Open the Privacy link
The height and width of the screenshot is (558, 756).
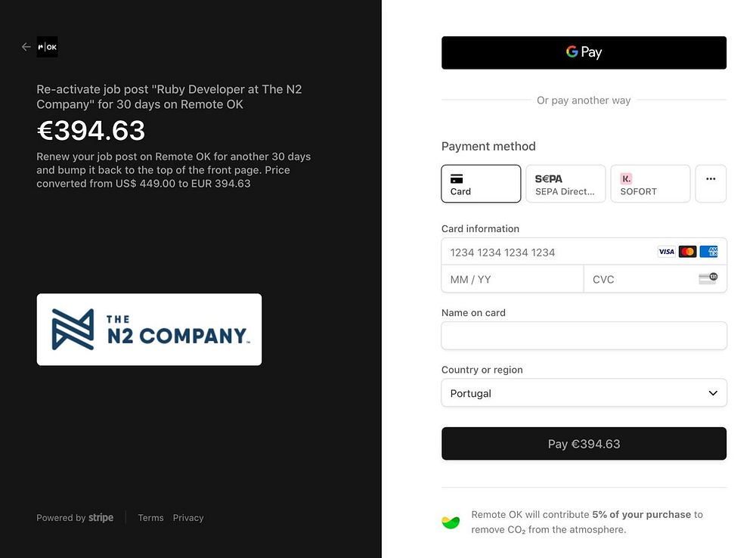click(188, 518)
